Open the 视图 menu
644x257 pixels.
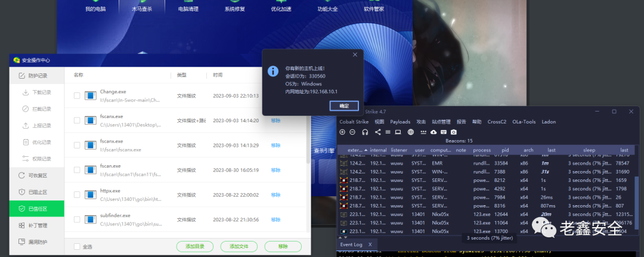(379, 122)
